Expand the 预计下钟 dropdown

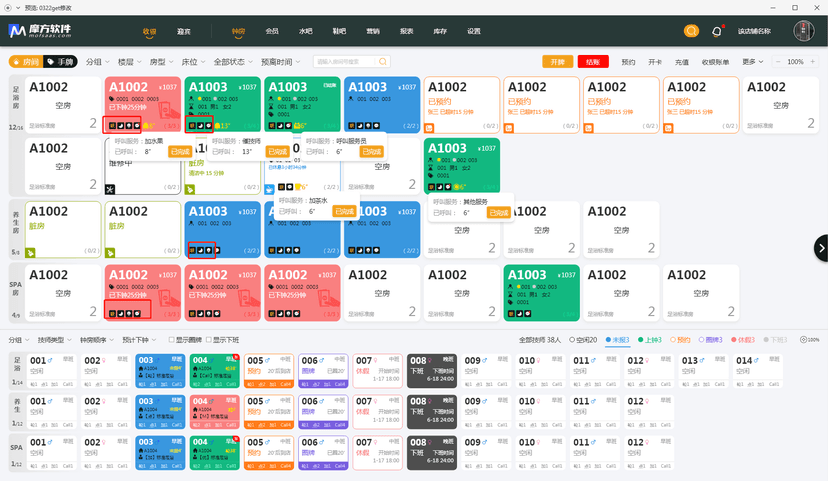coord(139,339)
